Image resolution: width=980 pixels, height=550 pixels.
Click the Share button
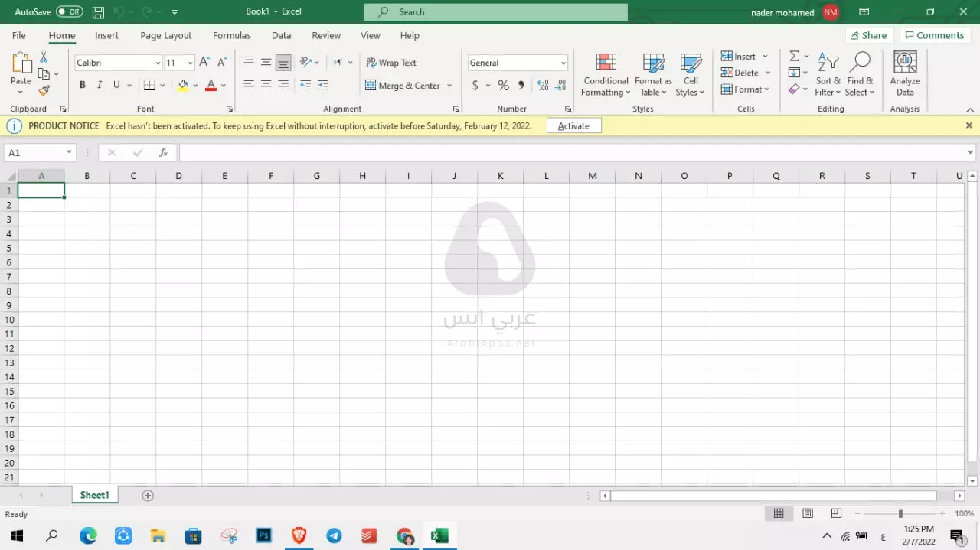pos(867,35)
